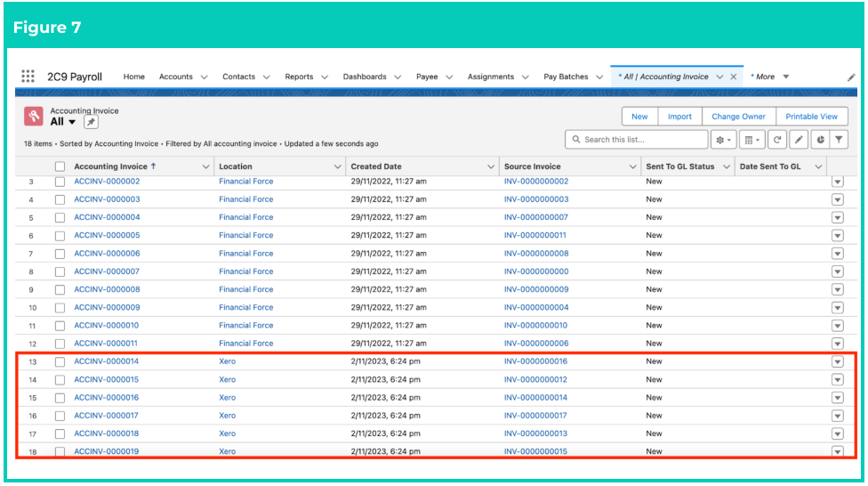This screenshot has height=486, width=868.
Task: Refresh the list view
Action: coord(777,140)
